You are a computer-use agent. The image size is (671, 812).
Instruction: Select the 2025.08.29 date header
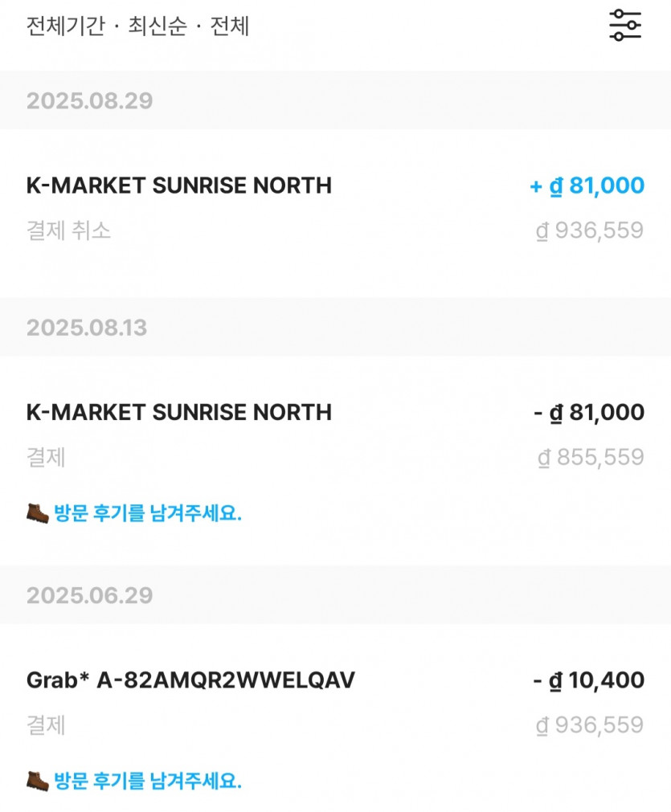point(89,101)
